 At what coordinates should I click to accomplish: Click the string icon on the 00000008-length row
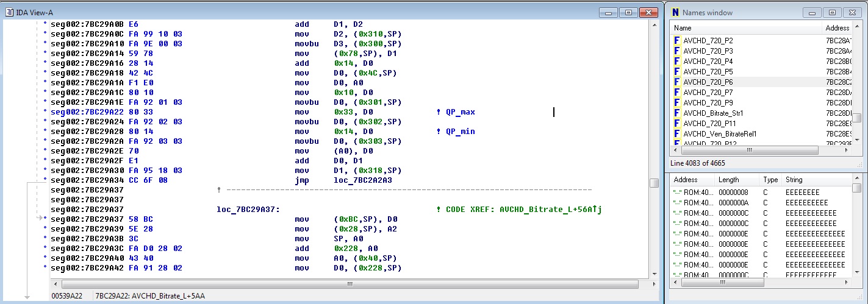point(677,192)
